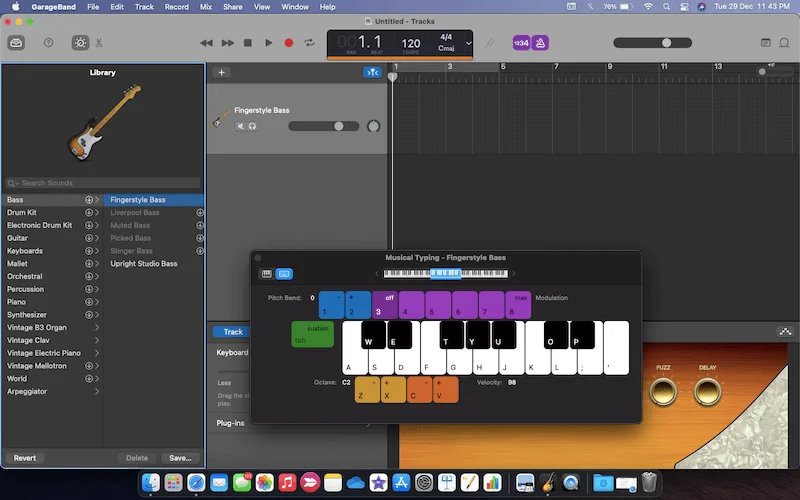Click the Fast Forward transport button

tap(228, 43)
